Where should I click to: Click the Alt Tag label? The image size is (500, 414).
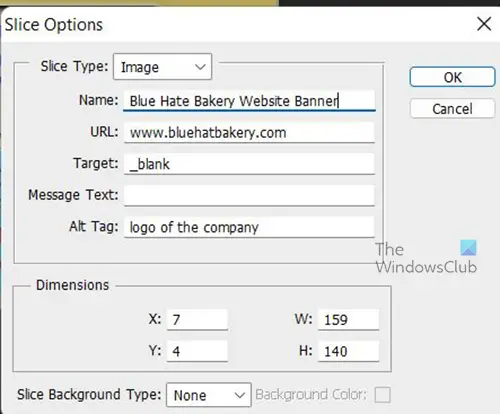pyautogui.click(x=94, y=227)
